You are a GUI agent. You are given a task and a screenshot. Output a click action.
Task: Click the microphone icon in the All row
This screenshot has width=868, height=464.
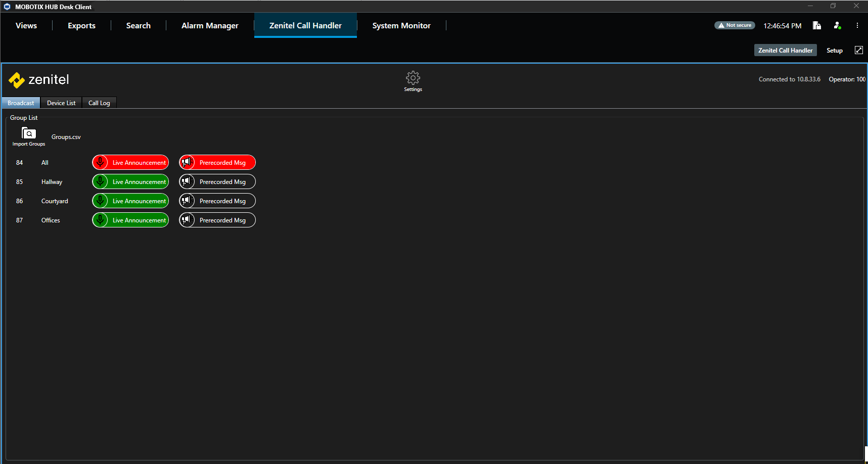pyautogui.click(x=101, y=163)
